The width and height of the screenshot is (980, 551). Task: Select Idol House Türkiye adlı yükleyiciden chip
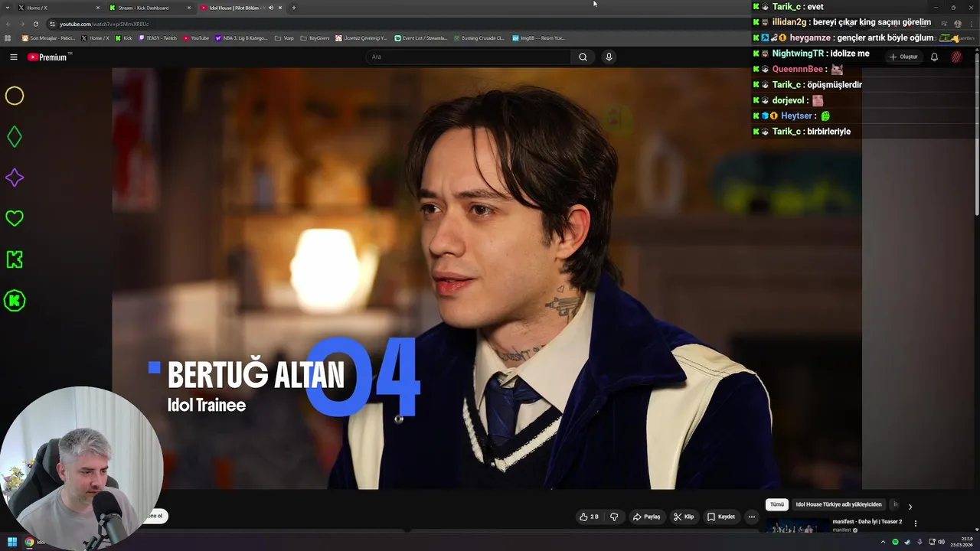pyautogui.click(x=838, y=504)
